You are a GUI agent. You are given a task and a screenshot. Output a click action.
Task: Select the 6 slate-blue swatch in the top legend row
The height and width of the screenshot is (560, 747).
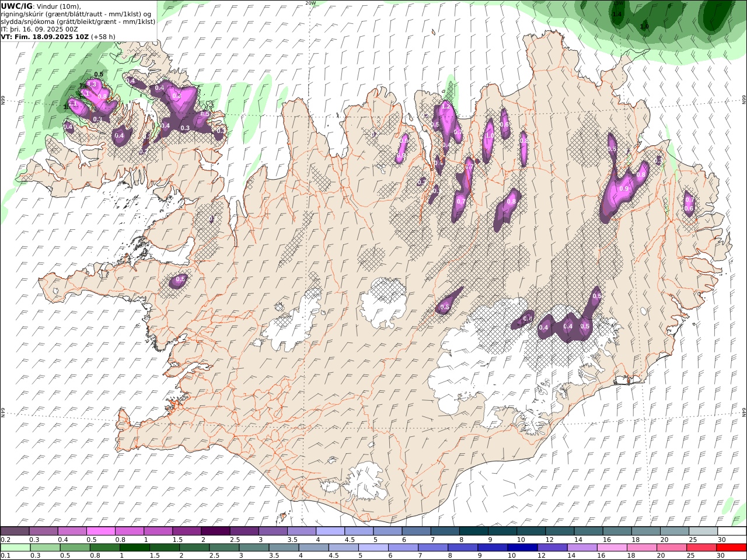coord(416,531)
